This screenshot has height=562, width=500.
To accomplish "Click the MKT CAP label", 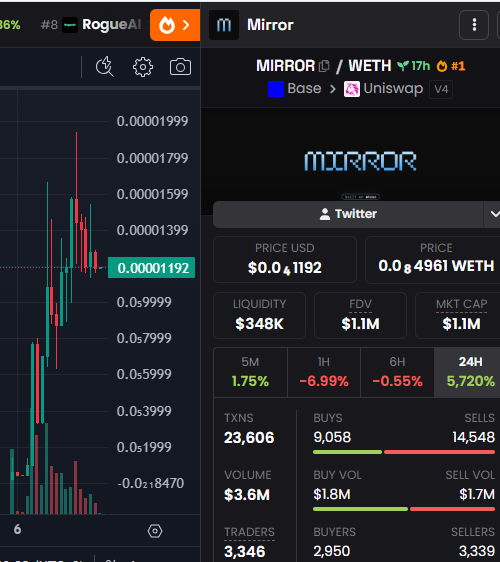I will click(x=461, y=304).
